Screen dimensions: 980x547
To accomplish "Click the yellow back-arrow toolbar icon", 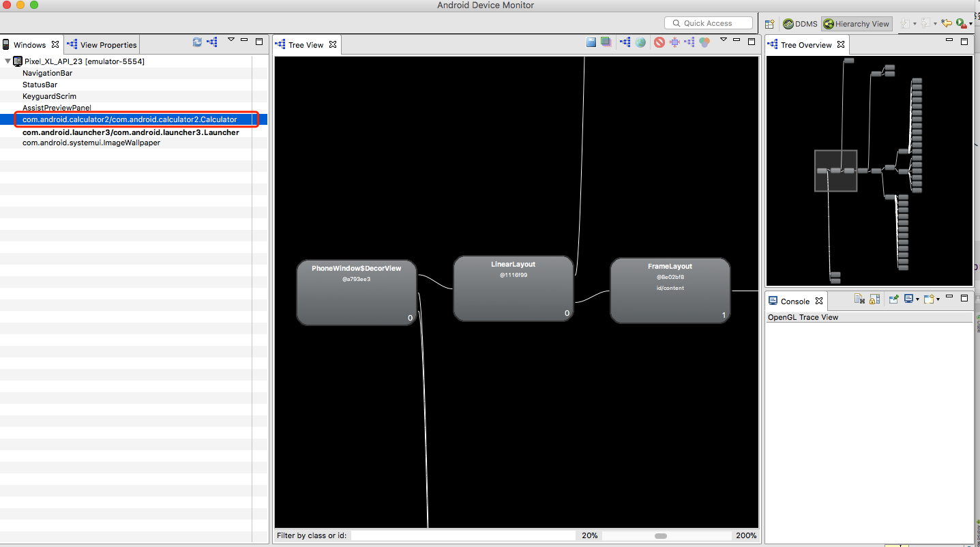I will coord(946,24).
